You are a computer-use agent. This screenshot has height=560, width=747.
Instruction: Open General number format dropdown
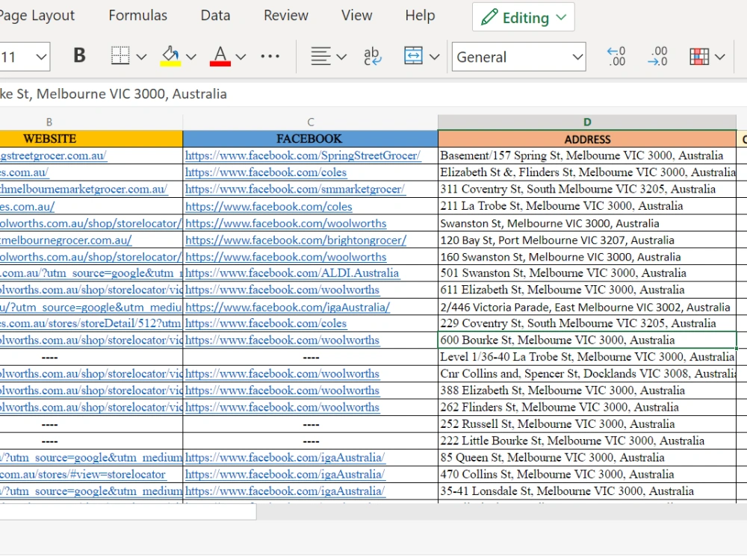519,57
